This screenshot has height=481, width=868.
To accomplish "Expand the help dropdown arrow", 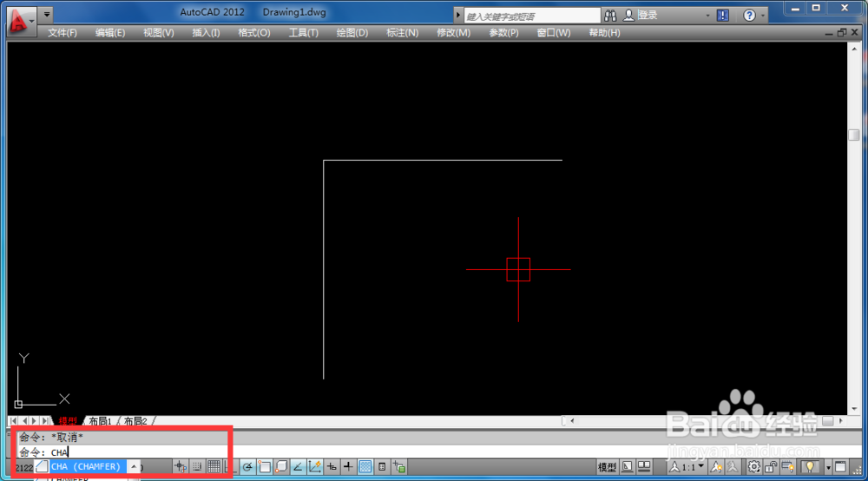I will (763, 16).
